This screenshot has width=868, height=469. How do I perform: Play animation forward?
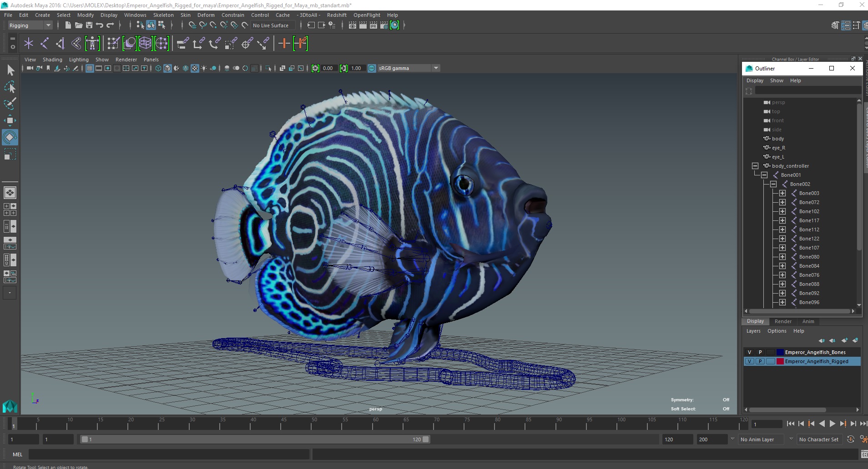(832, 424)
